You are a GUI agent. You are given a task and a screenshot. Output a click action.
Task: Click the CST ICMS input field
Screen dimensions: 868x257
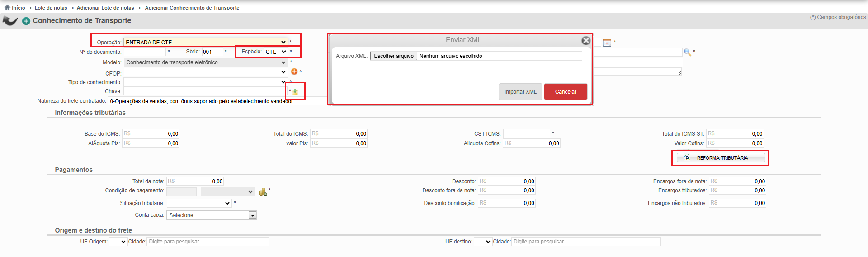(x=527, y=133)
